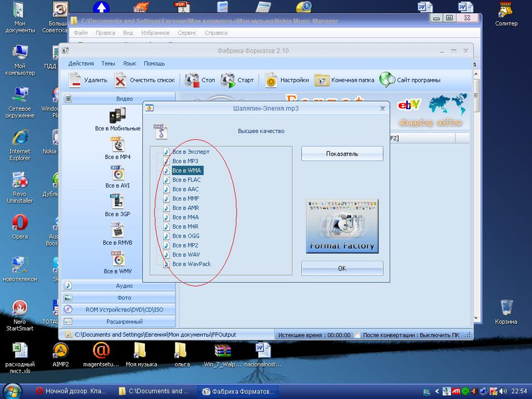Open the Конечная папка output folder
The height and width of the screenshot is (399, 532).
[322, 81]
